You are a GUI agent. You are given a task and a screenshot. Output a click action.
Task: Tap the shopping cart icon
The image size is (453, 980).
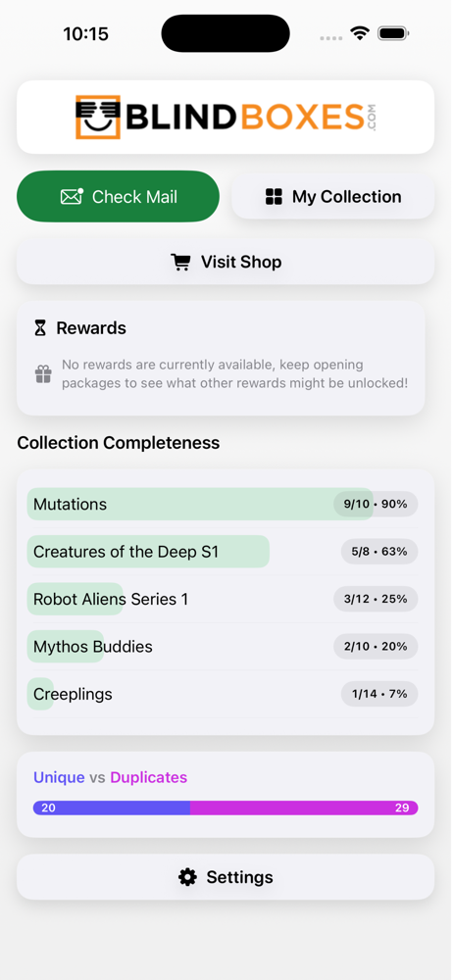[x=180, y=262]
